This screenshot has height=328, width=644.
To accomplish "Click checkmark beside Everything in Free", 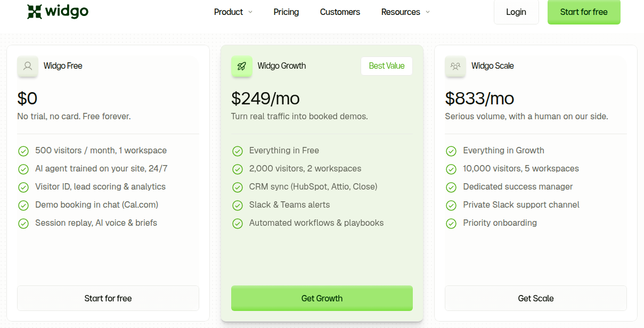I will (x=238, y=151).
